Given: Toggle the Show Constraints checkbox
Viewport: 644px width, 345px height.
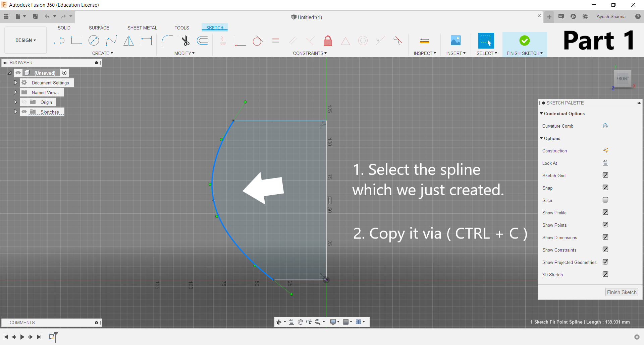Looking at the screenshot, I should click(605, 250).
